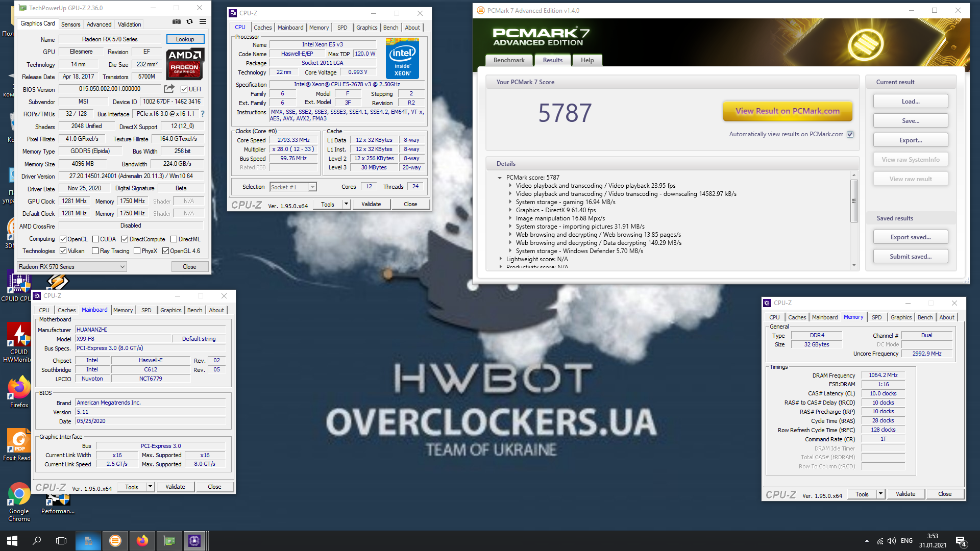Switch to CPU-Z taskbar icon
The height and width of the screenshot is (551, 980).
click(x=194, y=541)
